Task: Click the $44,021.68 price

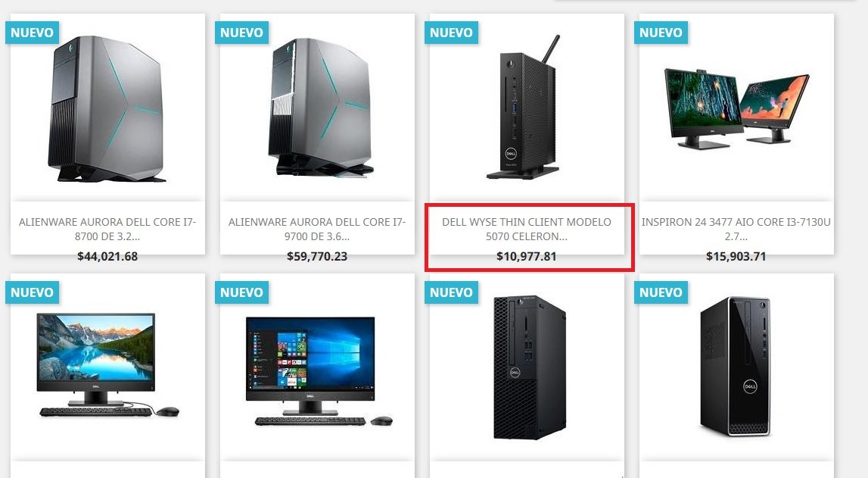Action: click(107, 257)
